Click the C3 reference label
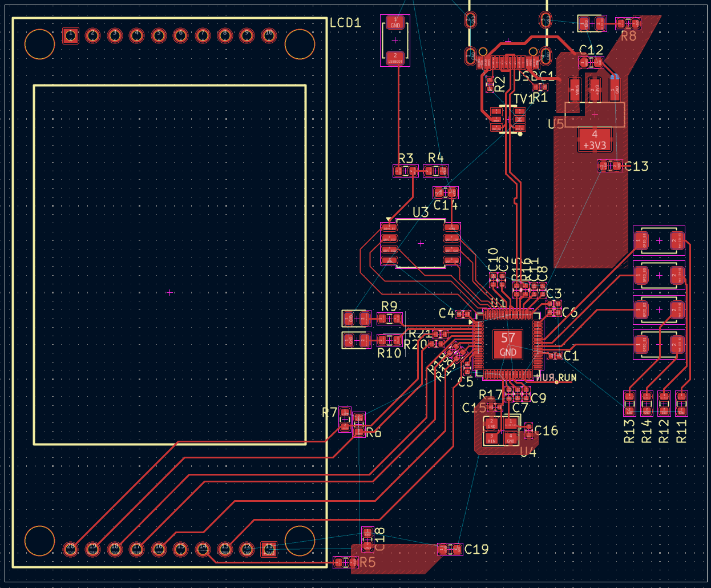This screenshot has width=711, height=588. 554,294
